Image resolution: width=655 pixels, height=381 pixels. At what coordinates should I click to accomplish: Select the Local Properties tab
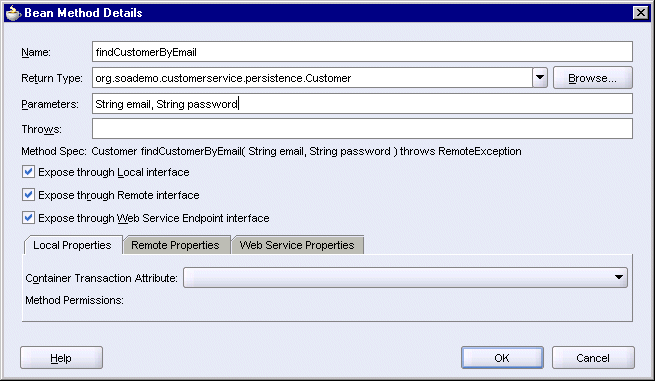point(72,245)
